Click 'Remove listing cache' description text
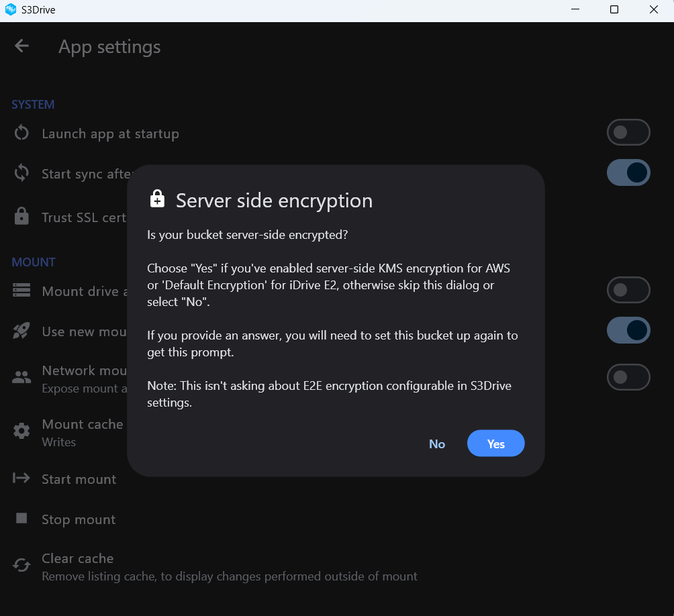674x616 pixels. click(230, 576)
